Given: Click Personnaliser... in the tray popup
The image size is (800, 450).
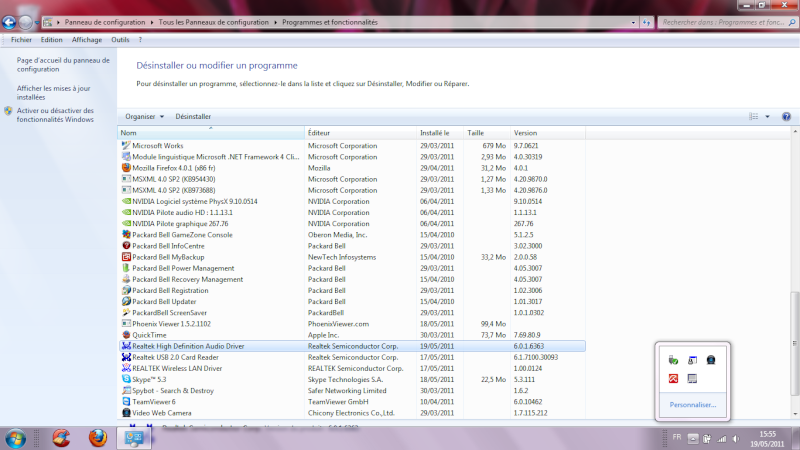Looking at the screenshot, I should point(693,405).
